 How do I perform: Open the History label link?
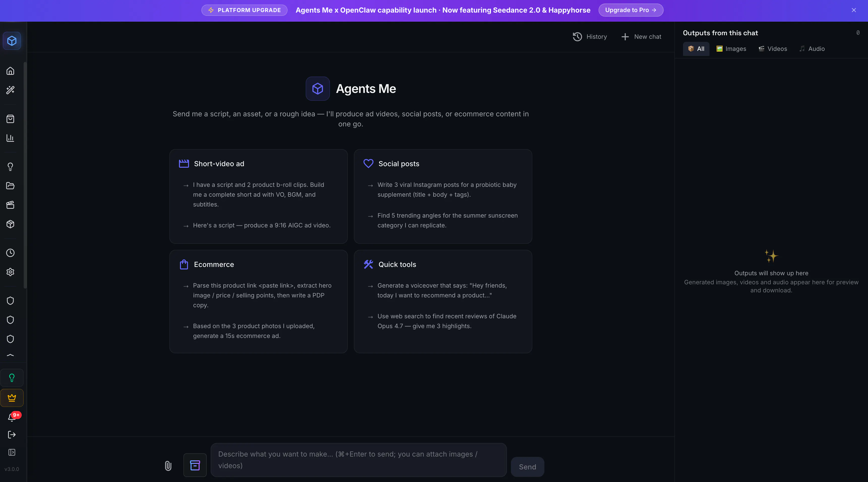point(596,37)
